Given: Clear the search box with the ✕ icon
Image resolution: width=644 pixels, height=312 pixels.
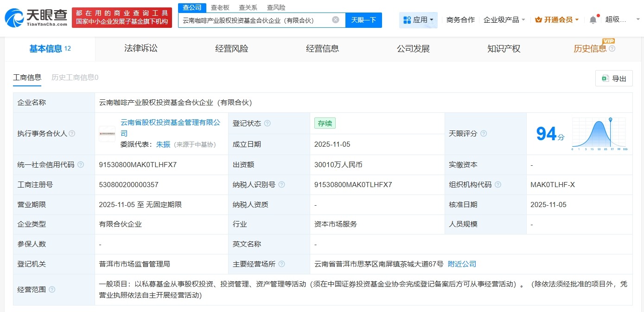Looking at the screenshot, I should [x=335, y=19].
